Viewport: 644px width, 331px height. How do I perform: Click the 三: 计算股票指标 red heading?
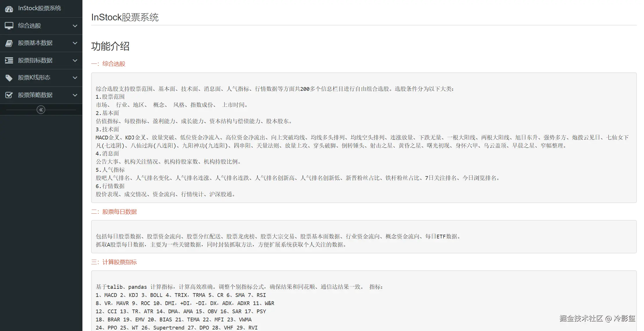pos(114,262)
